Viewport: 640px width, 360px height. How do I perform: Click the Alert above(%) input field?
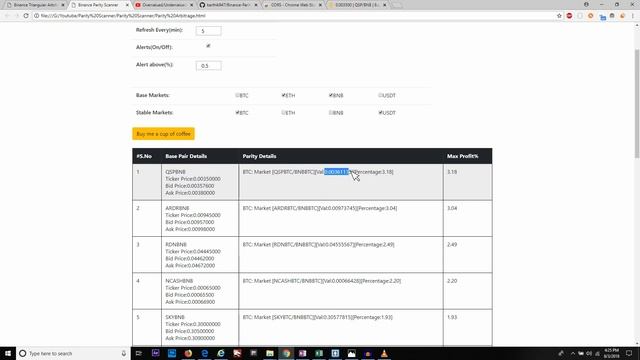tap(208, 65)
